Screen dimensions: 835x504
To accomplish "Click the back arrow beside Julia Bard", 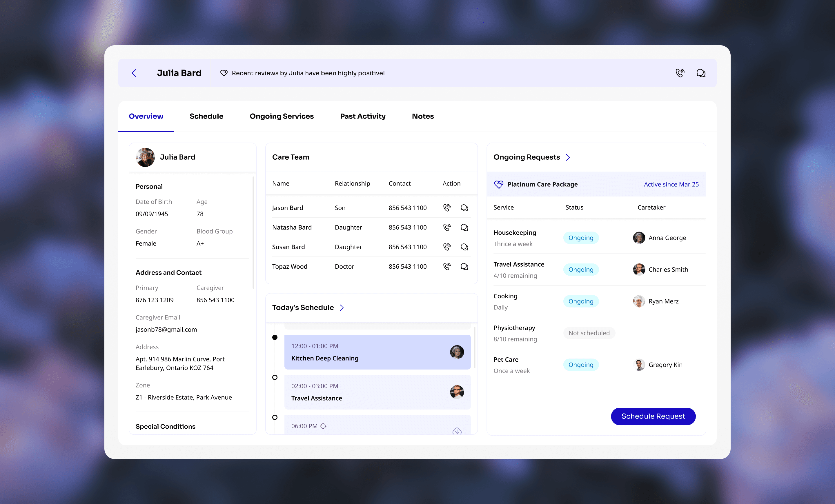I will (x=134, y=73).
